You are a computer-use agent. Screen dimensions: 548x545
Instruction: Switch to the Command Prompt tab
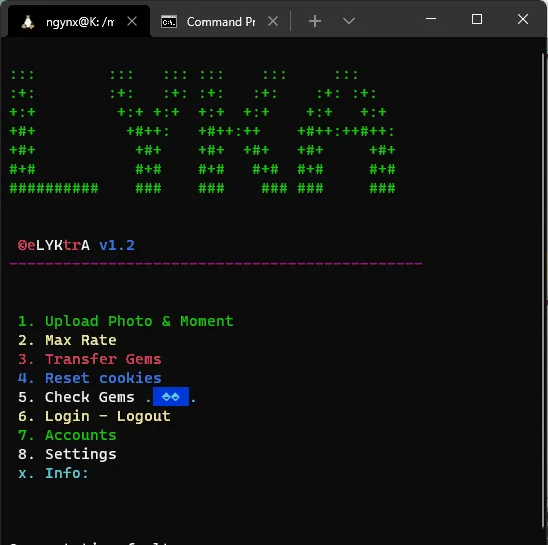point(220,22)
